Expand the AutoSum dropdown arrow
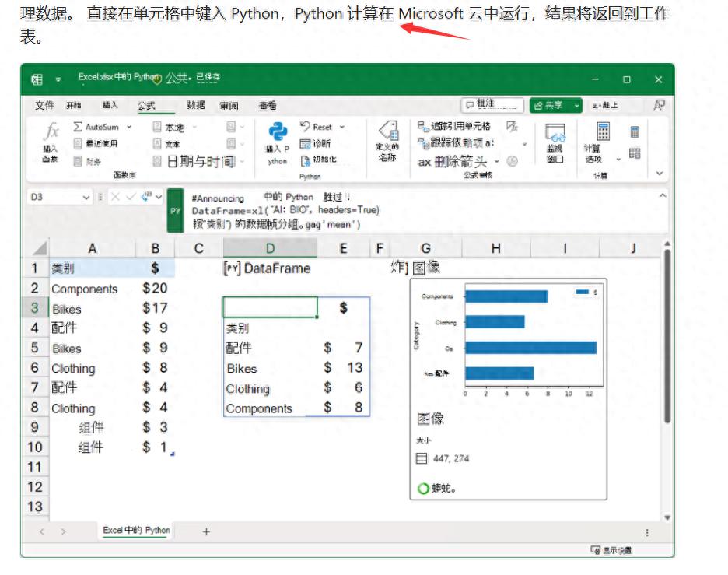Screen dimensions: 728x575 pyautogui.click(x=129, y=127)
